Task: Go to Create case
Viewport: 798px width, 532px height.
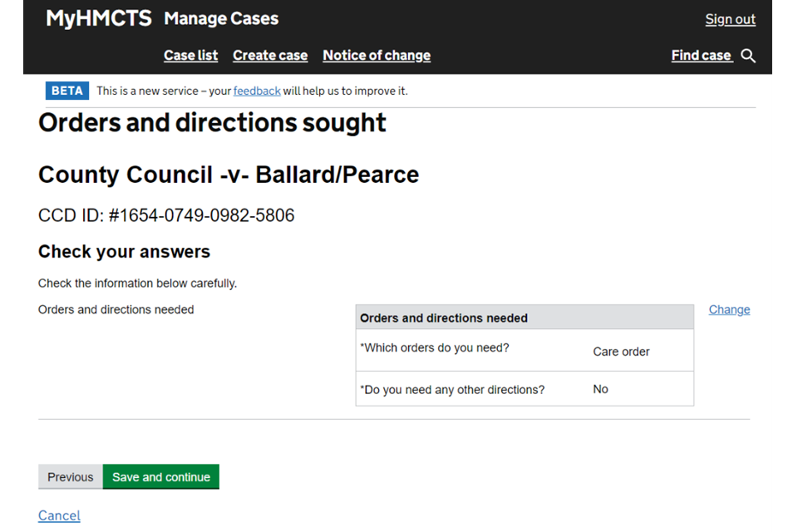Action: [270, 56]
